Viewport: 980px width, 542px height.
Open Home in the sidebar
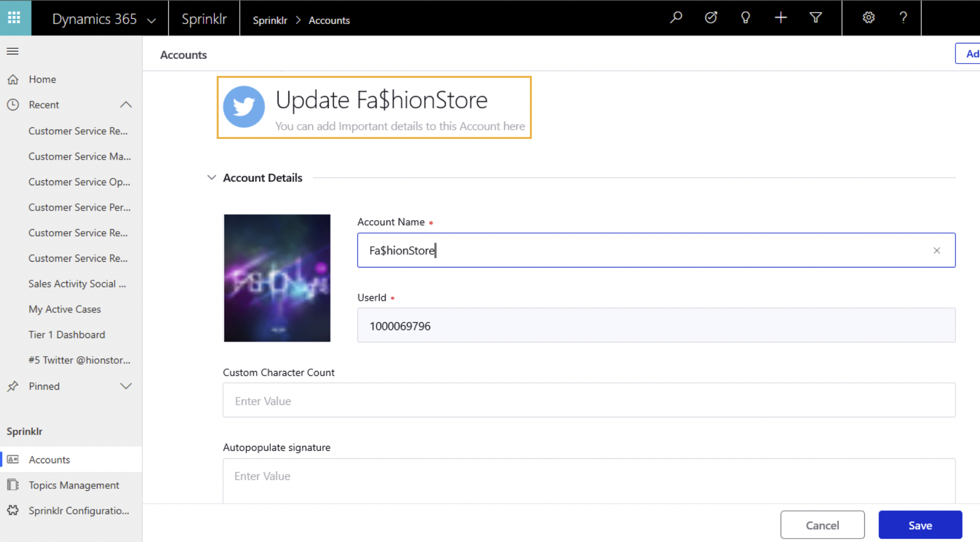pos(71,79)
